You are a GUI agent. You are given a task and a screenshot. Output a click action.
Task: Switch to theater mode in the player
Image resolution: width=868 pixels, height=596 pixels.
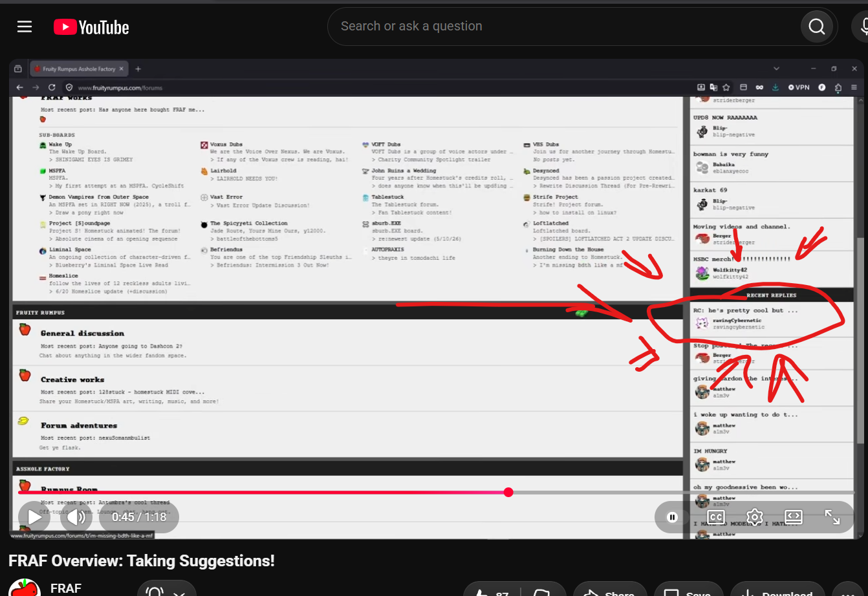click(x=794, y=517)
